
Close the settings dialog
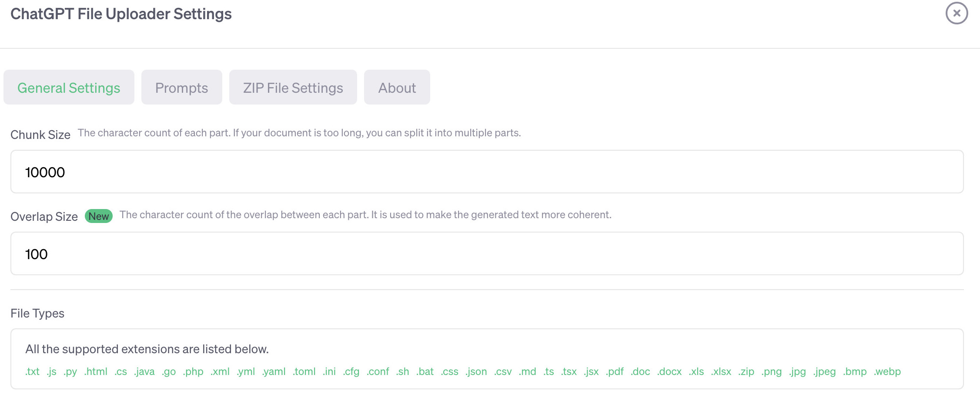pyautogui.click(x=956, y=14)
